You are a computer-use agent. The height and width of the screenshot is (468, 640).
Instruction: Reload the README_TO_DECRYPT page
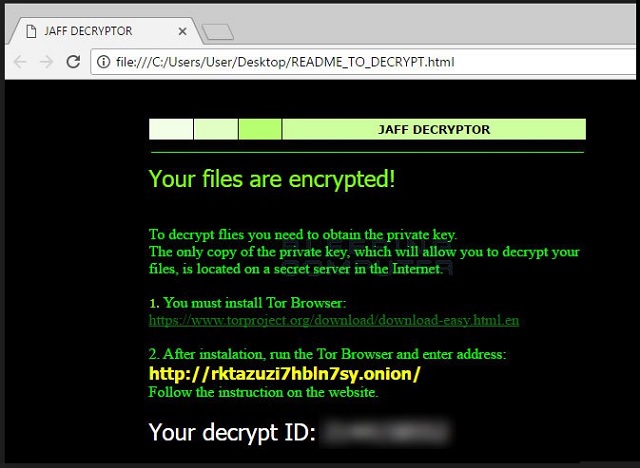[x=73, y=62]
